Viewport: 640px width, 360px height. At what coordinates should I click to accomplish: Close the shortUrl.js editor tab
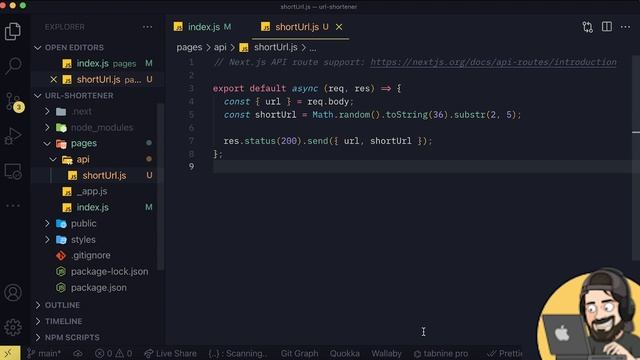(339, 27)
